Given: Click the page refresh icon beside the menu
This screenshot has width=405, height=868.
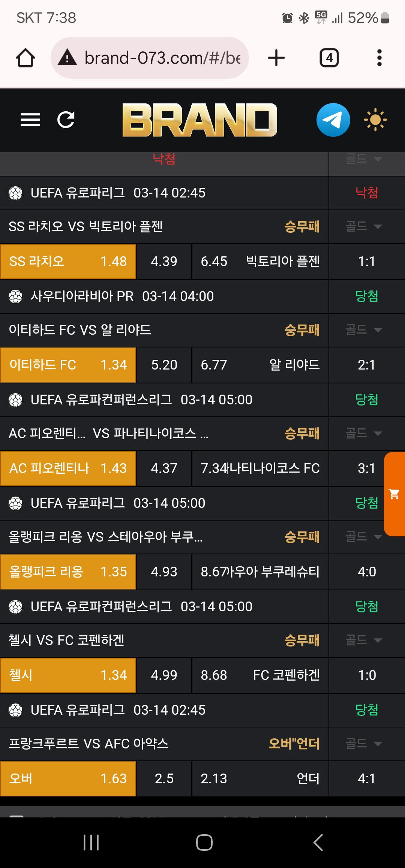Looking at the screenshot, I should point(66,120).
